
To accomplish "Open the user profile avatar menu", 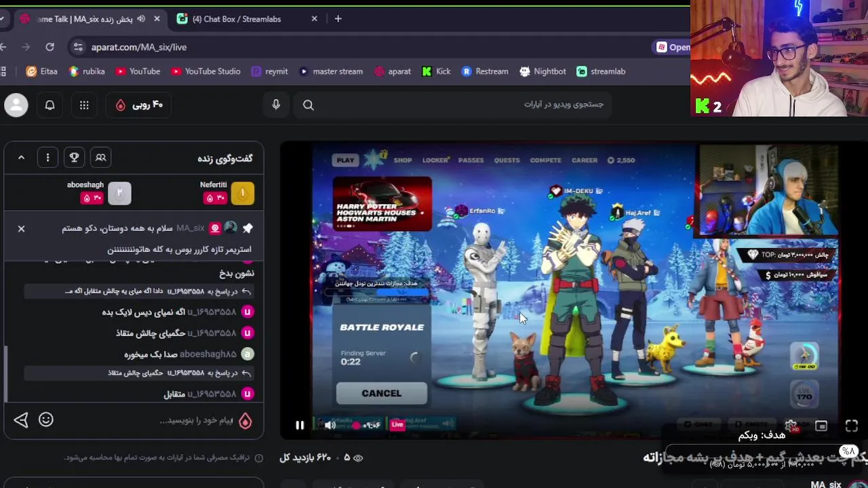I will pos(16,105).
